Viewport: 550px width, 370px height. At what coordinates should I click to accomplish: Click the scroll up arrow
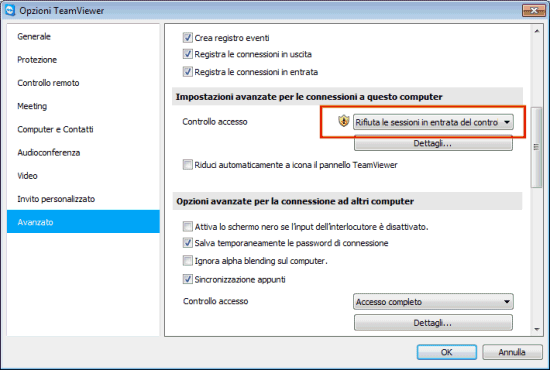(537, 32)
